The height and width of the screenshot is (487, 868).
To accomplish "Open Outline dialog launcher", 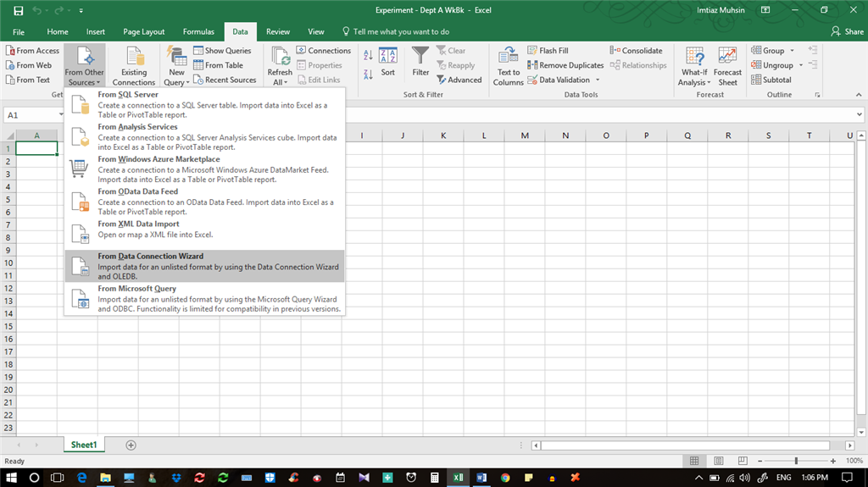I will click(817, 95).
